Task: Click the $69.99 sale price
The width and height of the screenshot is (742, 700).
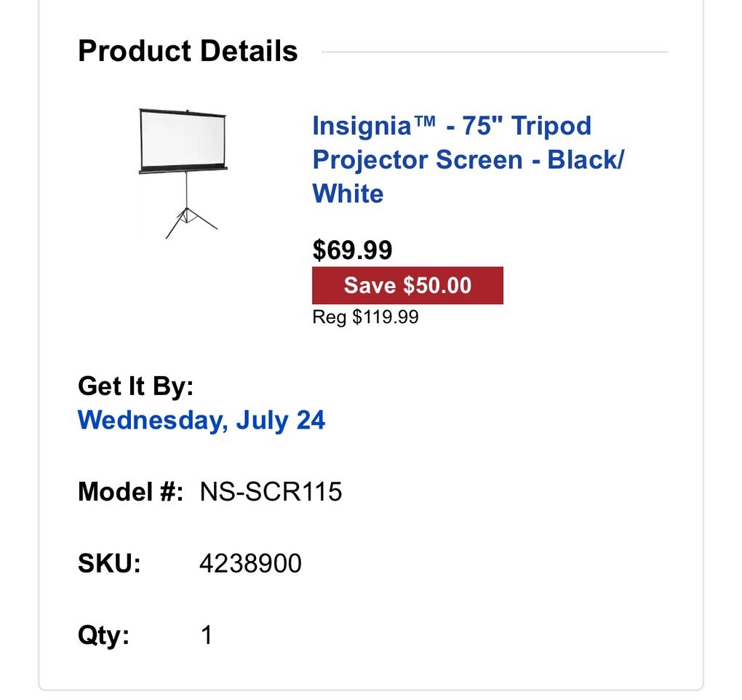Action: tap(351, 251)
